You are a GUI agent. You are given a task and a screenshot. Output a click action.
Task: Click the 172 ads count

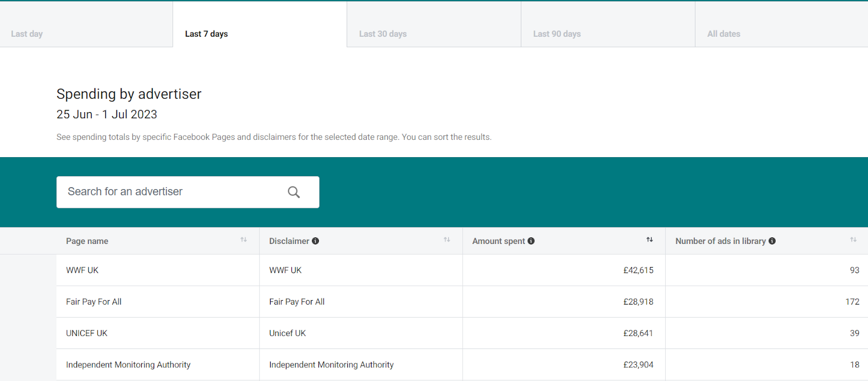[x=852, y=301]
